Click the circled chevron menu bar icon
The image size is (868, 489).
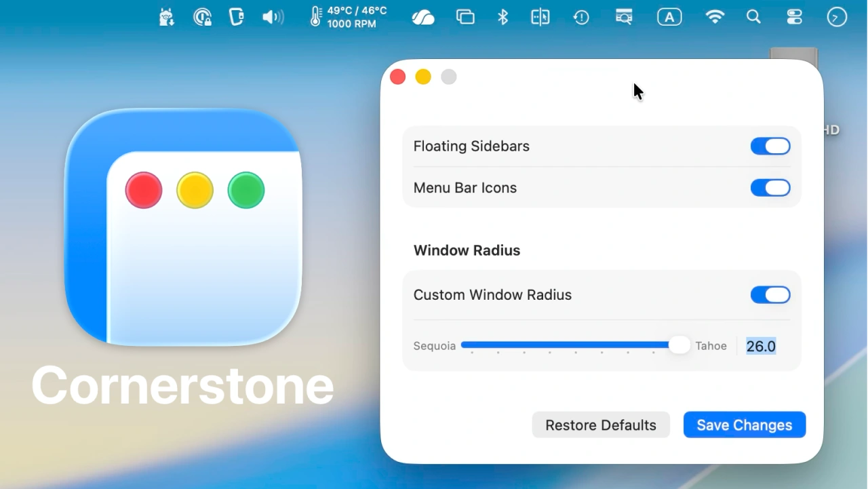tap(837, 17)
